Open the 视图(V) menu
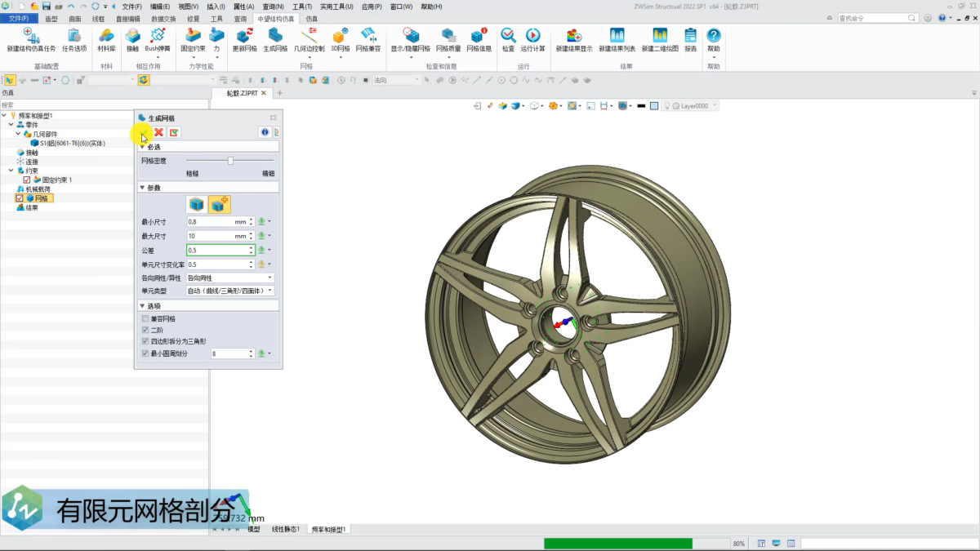 (189, 7)
